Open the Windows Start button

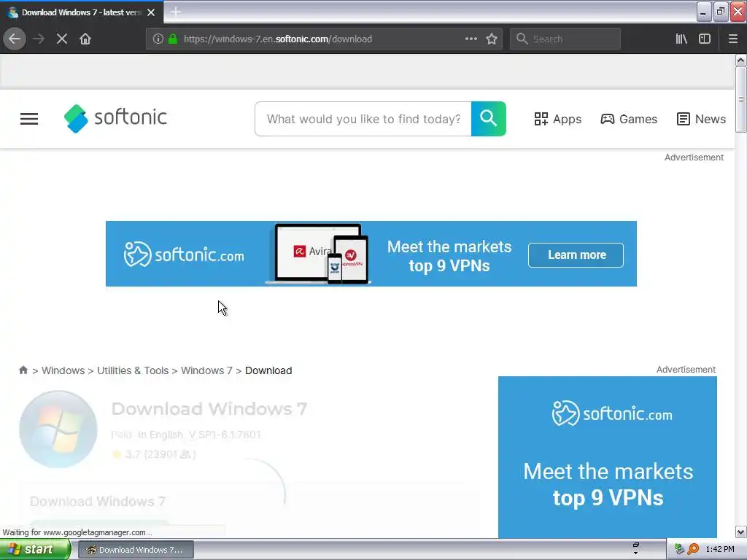pos(34,550)
